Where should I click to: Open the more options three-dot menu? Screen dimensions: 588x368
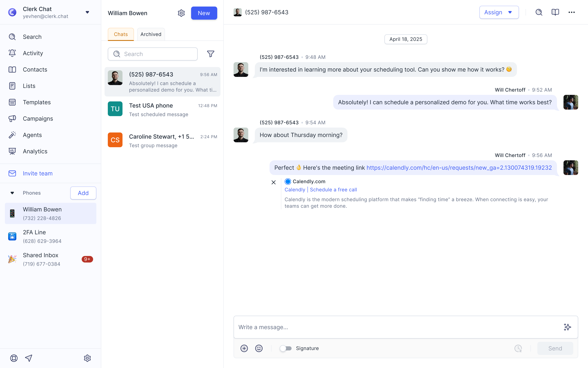click(571, 12)
